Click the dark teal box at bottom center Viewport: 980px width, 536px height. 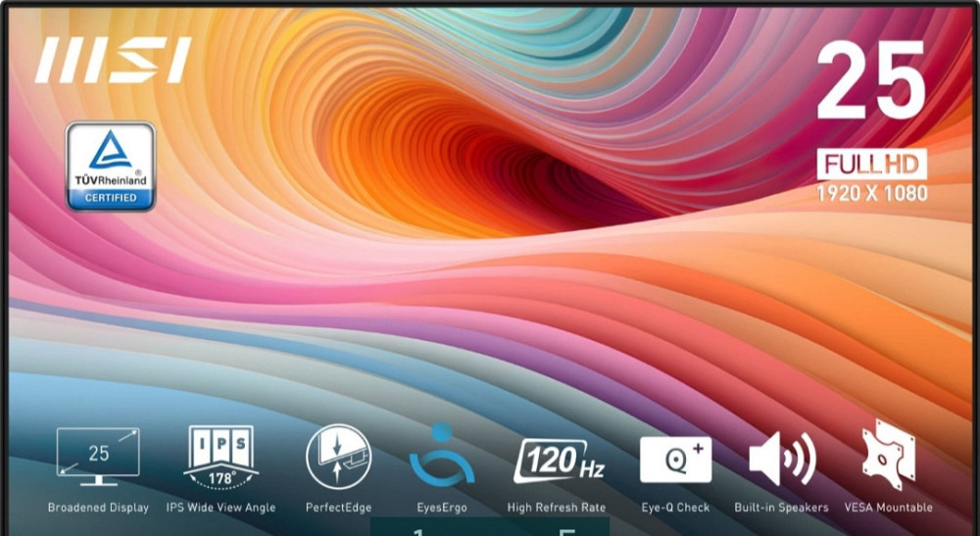pos(490,526)
